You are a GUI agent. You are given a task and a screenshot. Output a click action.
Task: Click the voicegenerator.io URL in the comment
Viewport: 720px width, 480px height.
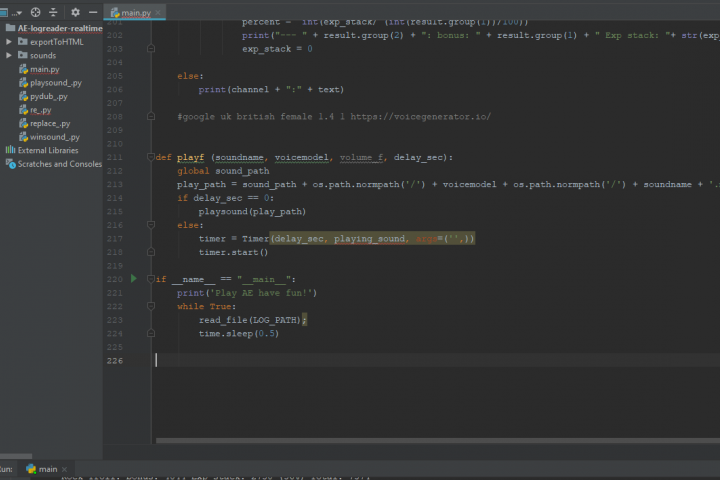[420, 117]
